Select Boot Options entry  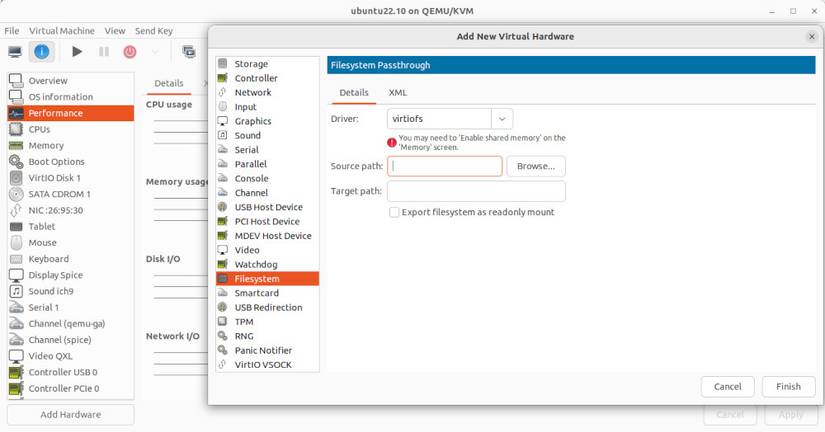click(71, 162)
